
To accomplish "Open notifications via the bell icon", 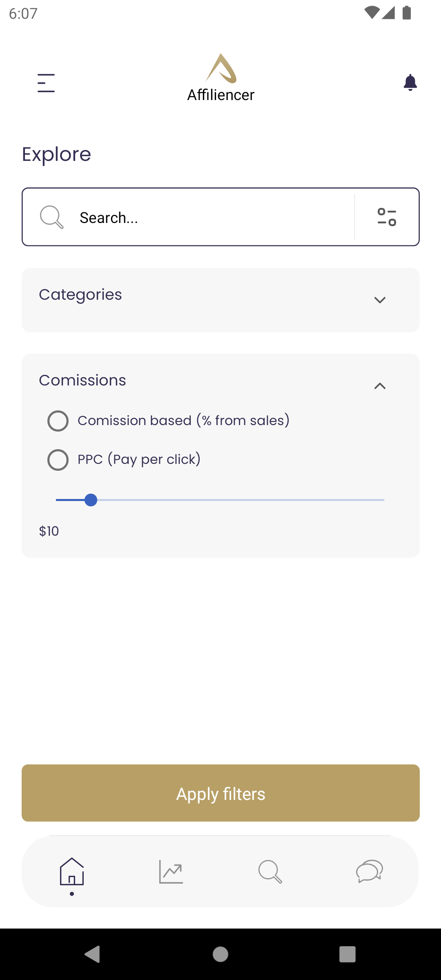I will [x=410, y=82].
